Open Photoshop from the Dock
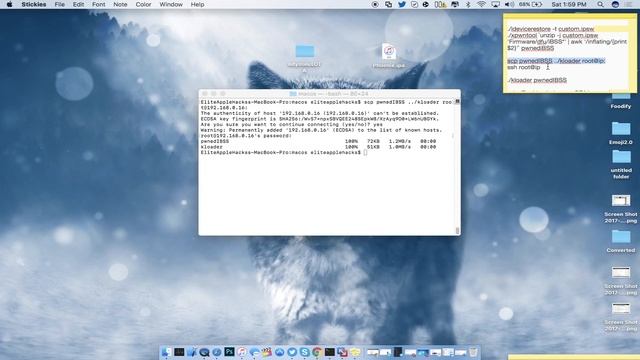Viewport: 640px width, 360px height. point(229,352)
